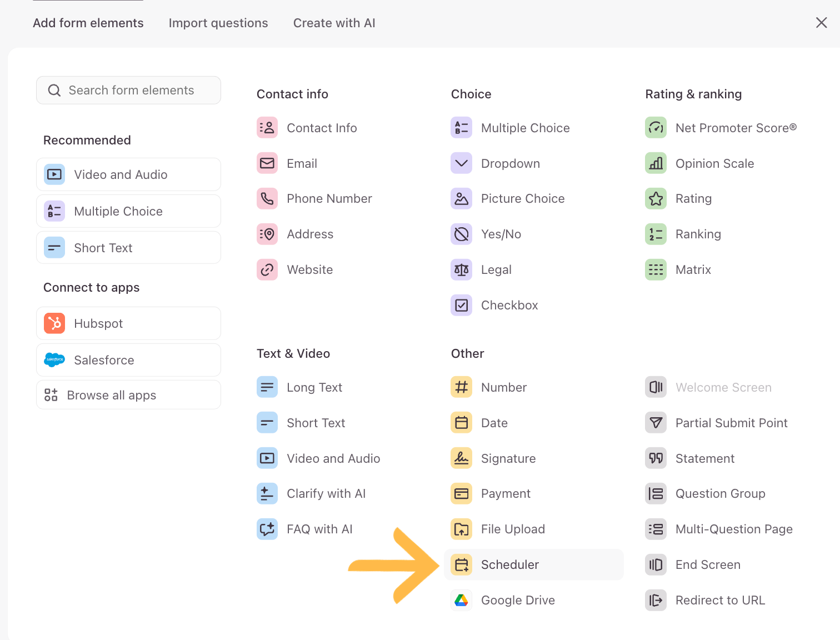The height and width of the screenshot is (640, 840).
Task: Pick the Rating star icon
Action: tap(656, 199)
